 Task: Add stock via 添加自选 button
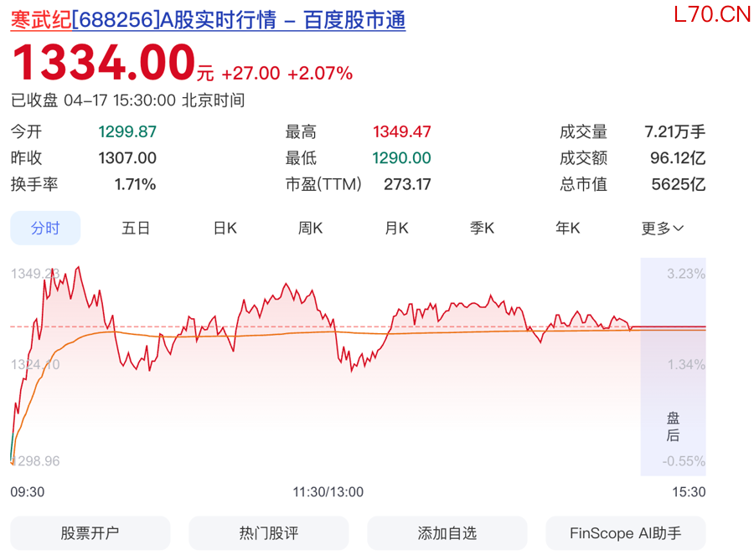[x=447, y=533]
